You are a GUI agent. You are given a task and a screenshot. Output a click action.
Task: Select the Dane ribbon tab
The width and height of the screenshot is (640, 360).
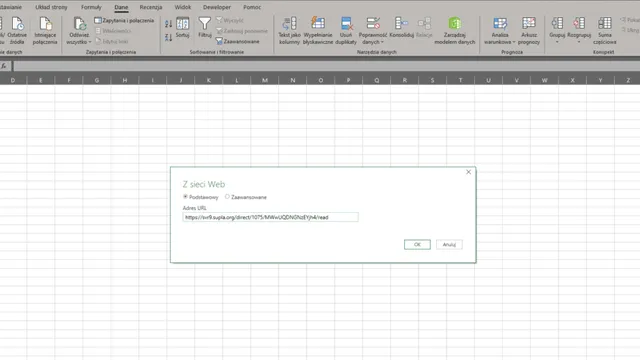[121, 7]
